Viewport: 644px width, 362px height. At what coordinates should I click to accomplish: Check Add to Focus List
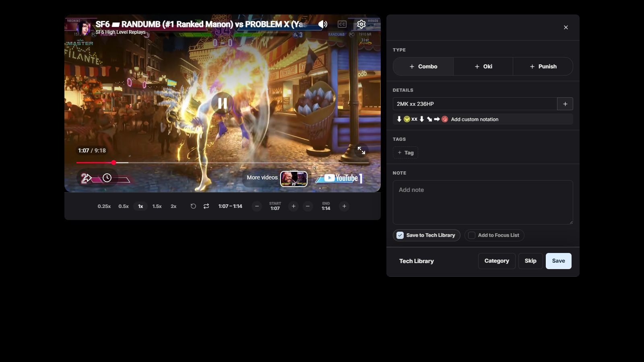coord(472,235)
